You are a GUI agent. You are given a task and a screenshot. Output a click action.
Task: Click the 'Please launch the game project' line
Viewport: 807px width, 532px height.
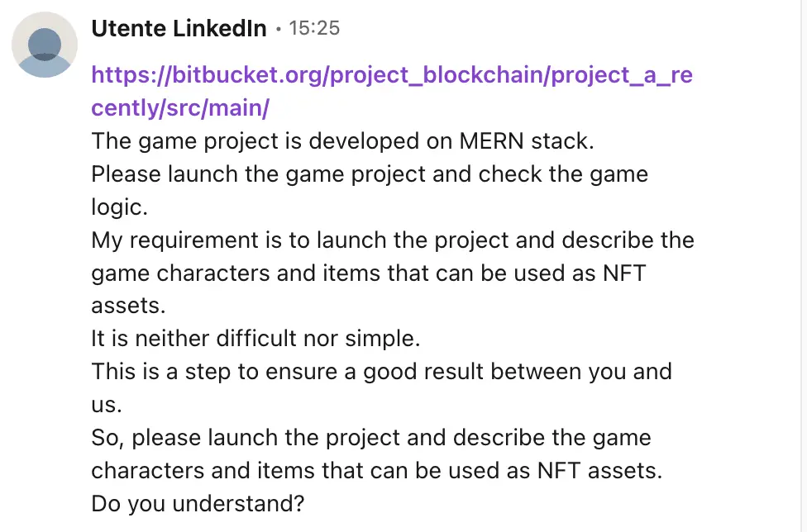[370, 173]
